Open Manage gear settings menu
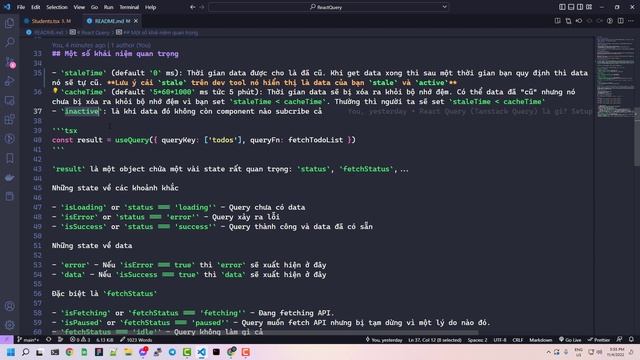The height and width of the screenshot is (360, 640). coord(10,325)
